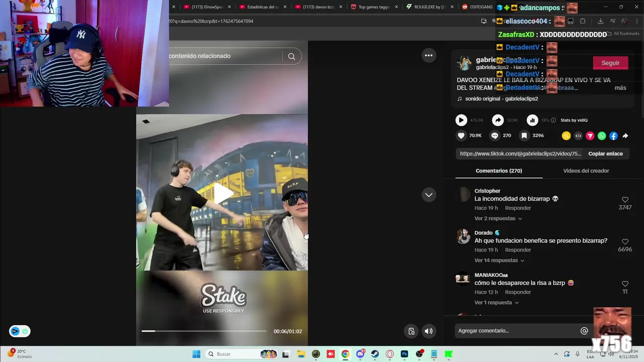Open Photoshop from taskbar

coord(404,354)
